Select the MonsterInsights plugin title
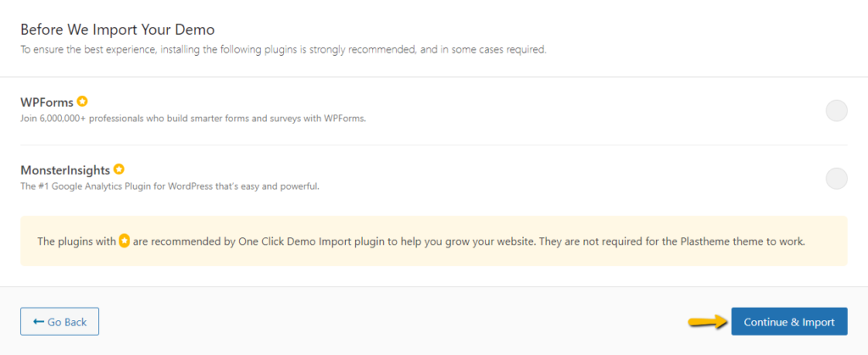Viewport: 868px width, 355px height. click(65, 169)
